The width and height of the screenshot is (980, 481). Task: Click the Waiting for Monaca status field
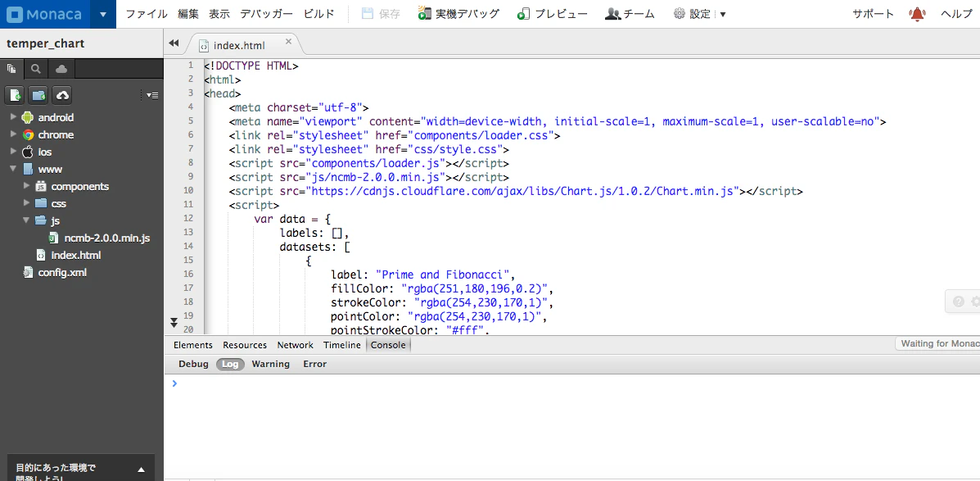[937, 344]
